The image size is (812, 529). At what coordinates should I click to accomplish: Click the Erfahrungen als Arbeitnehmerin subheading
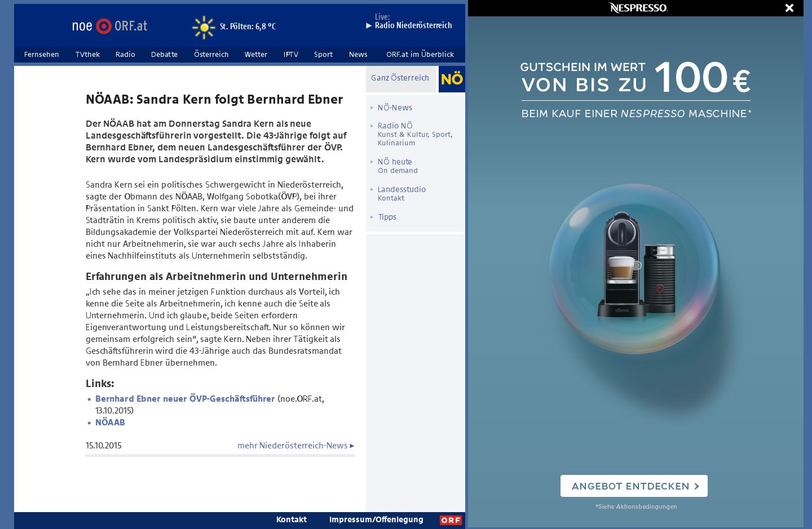tap(217, 277)
